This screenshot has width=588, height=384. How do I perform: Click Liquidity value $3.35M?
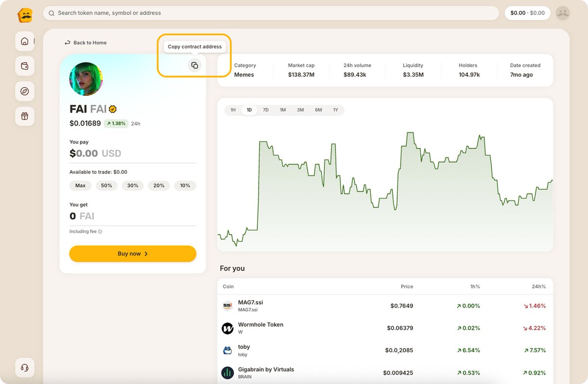pos(413,75)
